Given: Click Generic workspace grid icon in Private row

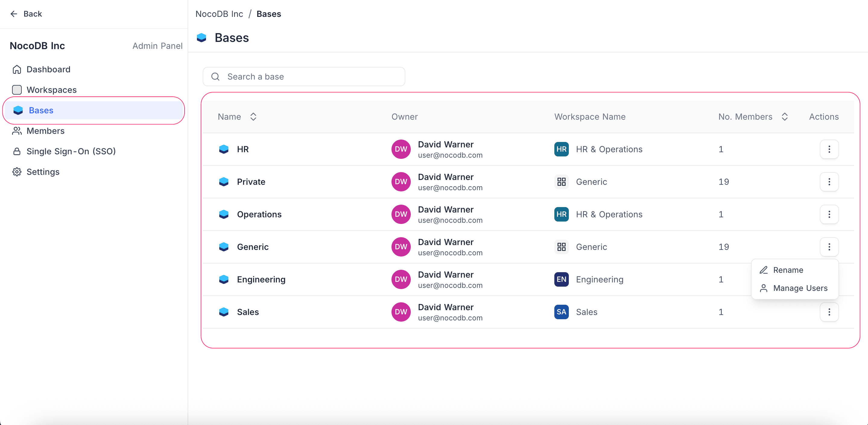Looking at the screenshot, I should [561, 182].
